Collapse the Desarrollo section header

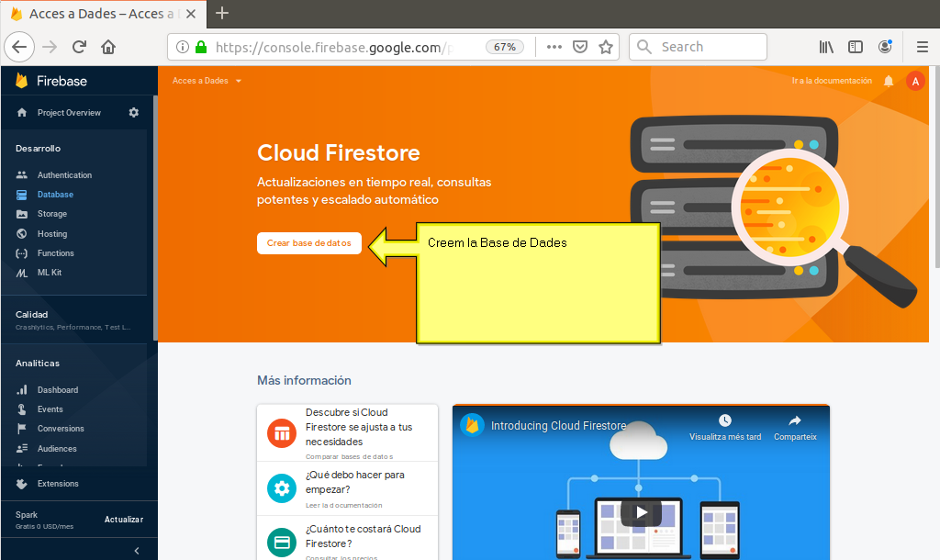point(38,148)
